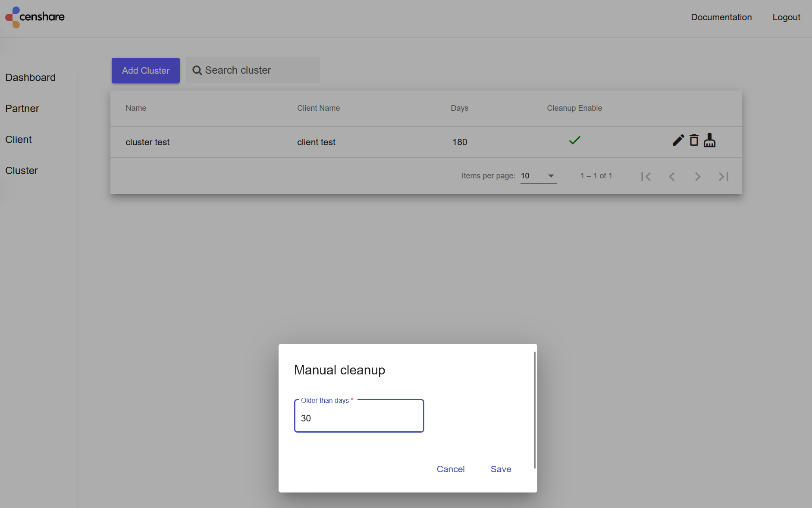Click the green Cleanup Enable checkmark
This screenshot has height=508, width=812.
tap(574, 140)
